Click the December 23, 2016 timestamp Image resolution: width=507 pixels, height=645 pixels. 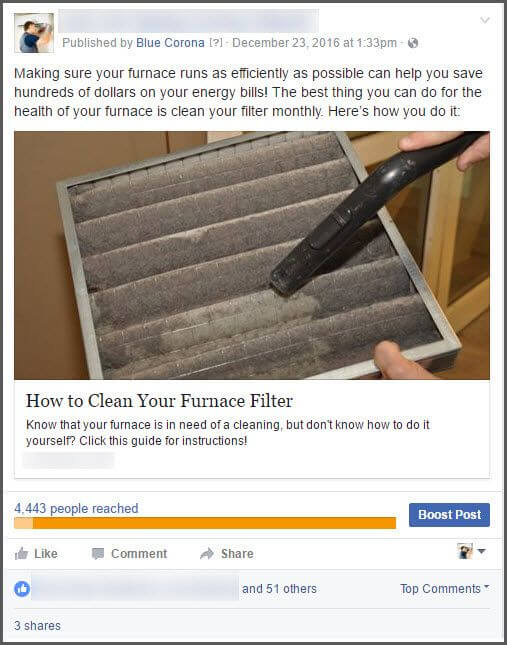(x=315, y=43)
